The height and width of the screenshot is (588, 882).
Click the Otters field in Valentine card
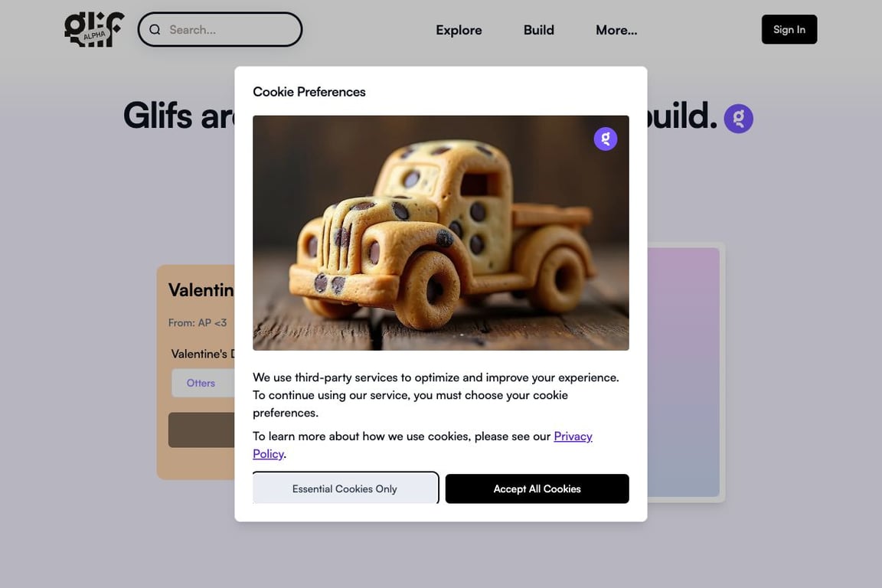tap(203, 383)
